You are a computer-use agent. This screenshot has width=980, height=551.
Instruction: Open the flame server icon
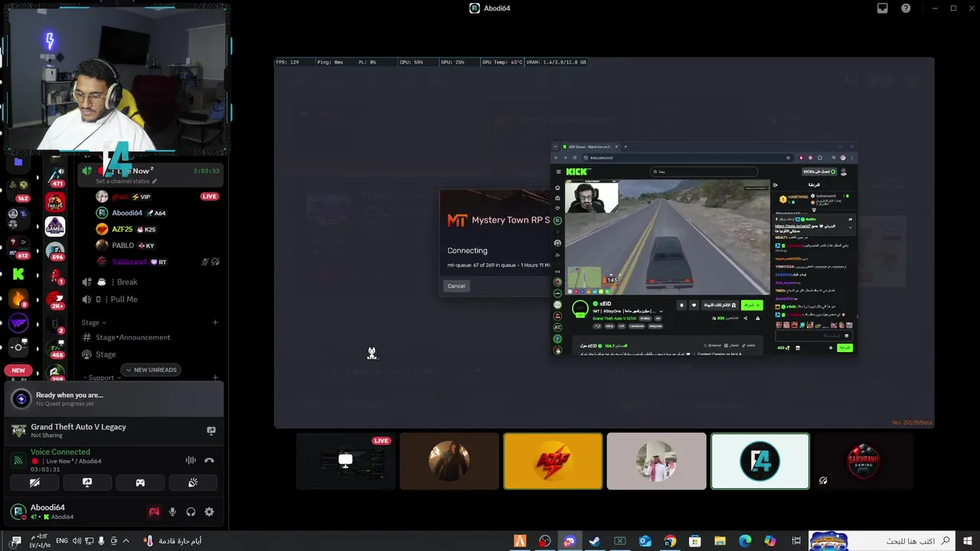coord(18,298)
